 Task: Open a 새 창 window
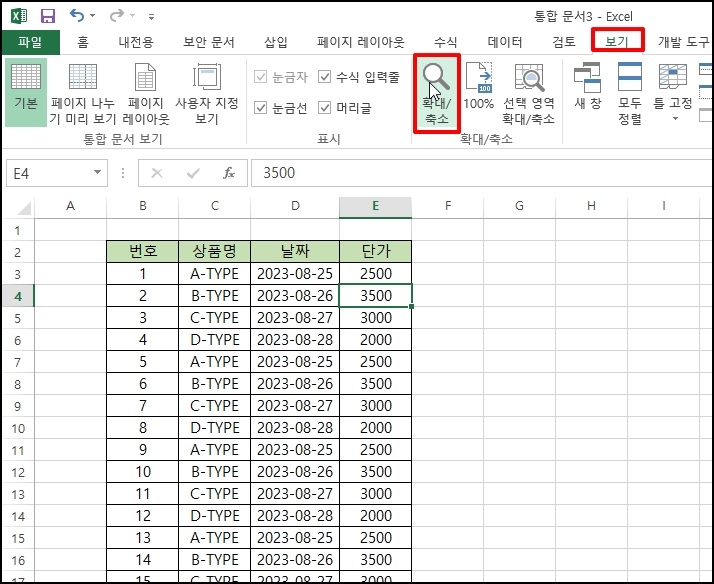588,86
